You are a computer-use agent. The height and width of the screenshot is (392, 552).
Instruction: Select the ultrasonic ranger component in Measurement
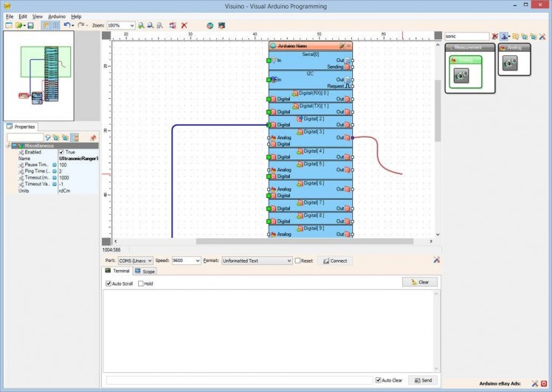pos(462,75)
